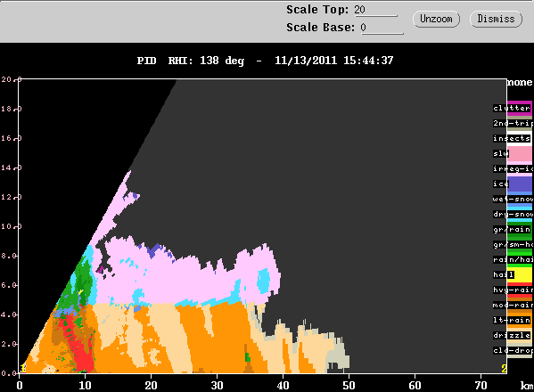Click the Dismiss button
534x392 pixels.
tap(496, 19)
